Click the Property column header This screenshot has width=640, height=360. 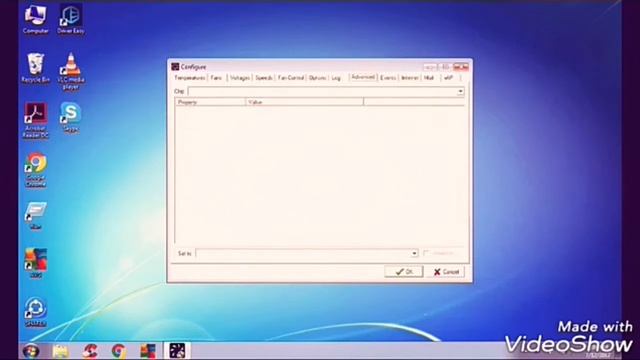(x=210, y=102)
